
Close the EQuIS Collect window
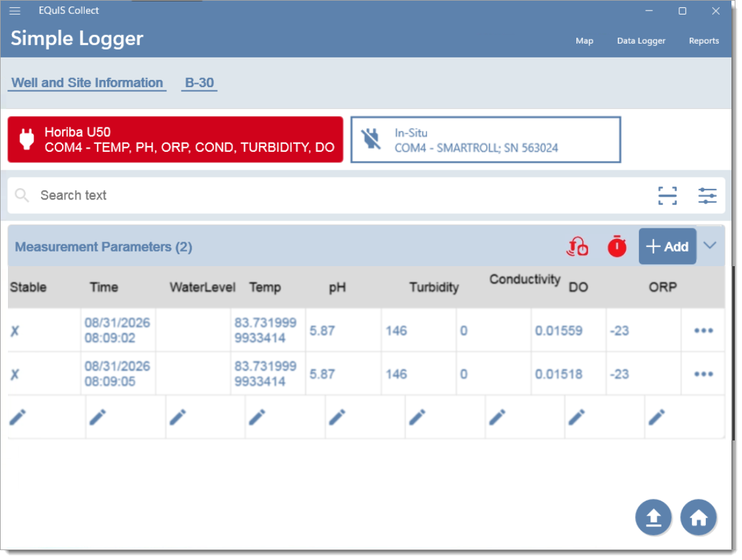pyautogui.click(x=716, y=11)
